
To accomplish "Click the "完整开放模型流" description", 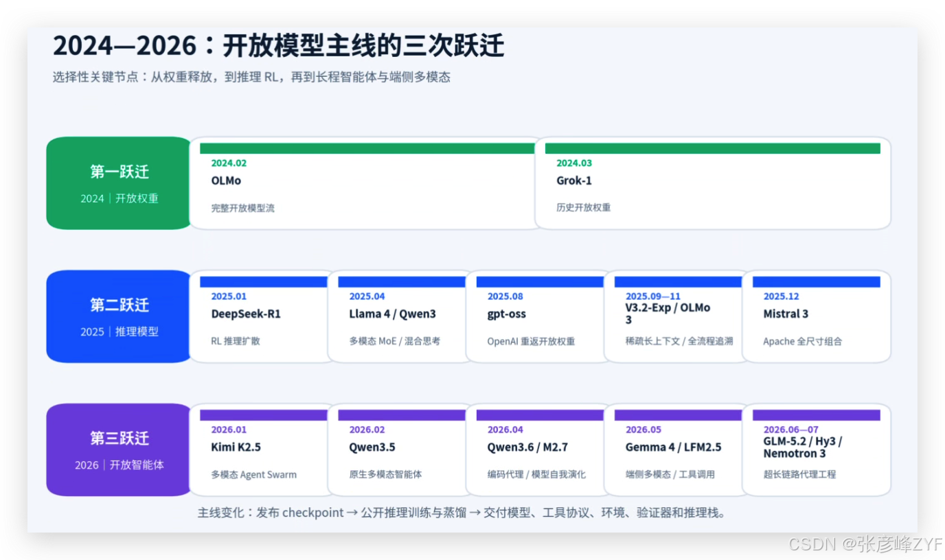I will [242, 208].
